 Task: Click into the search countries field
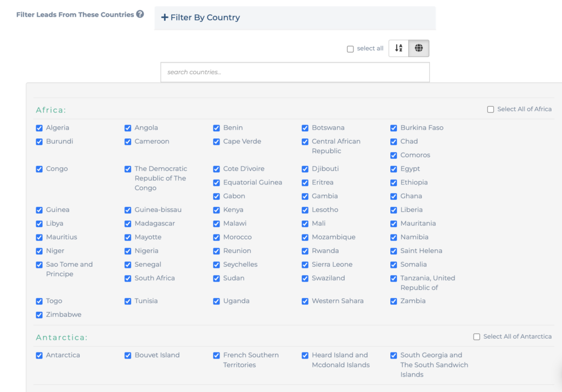[295, 72]
